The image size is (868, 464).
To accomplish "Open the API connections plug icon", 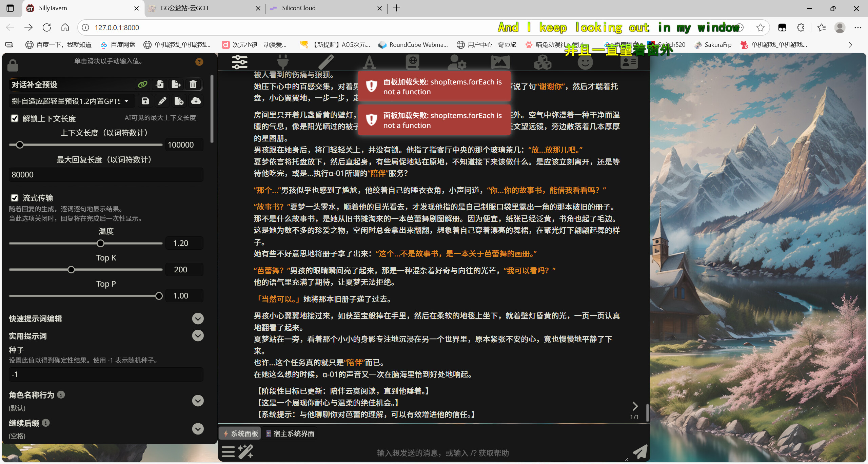I will (282, 62).
